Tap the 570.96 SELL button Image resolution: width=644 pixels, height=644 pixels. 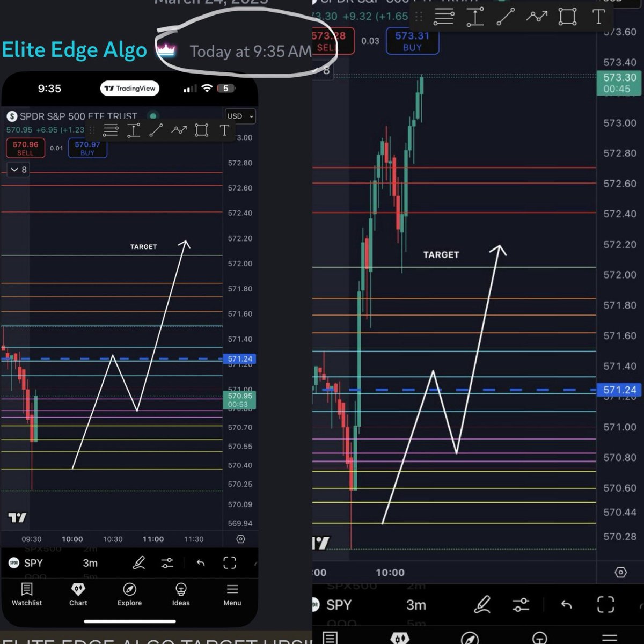tap(25, 148)
